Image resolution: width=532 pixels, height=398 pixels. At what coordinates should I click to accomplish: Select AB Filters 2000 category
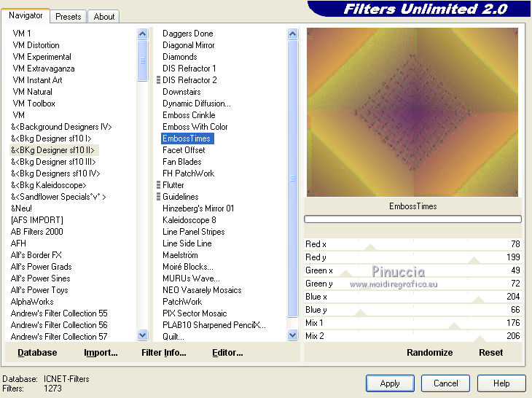point(37,232)
